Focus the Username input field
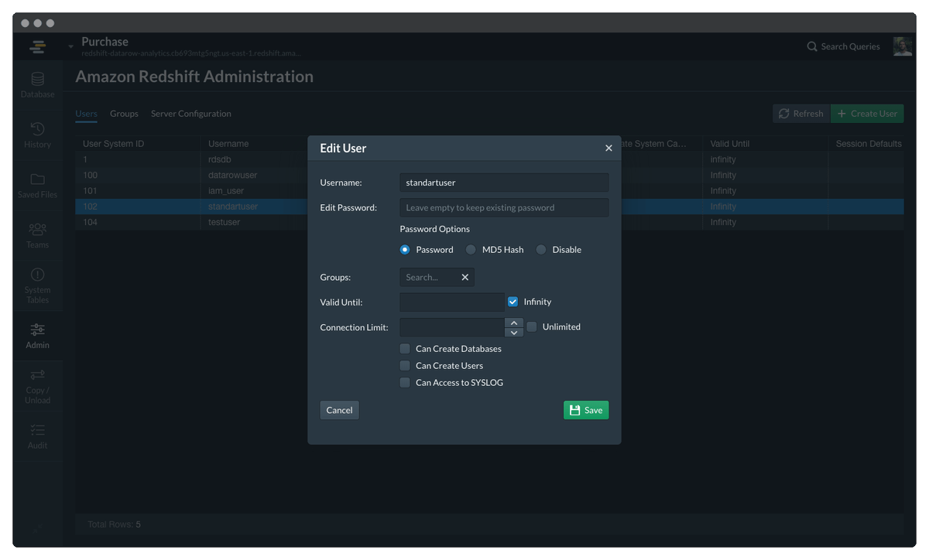 click(504, 183)
